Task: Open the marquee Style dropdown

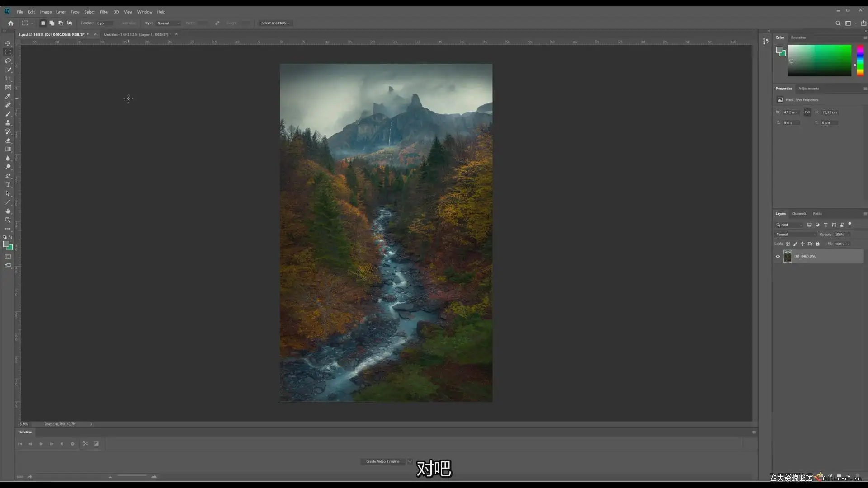Action: pyautogui.click(x=168, y=23)
